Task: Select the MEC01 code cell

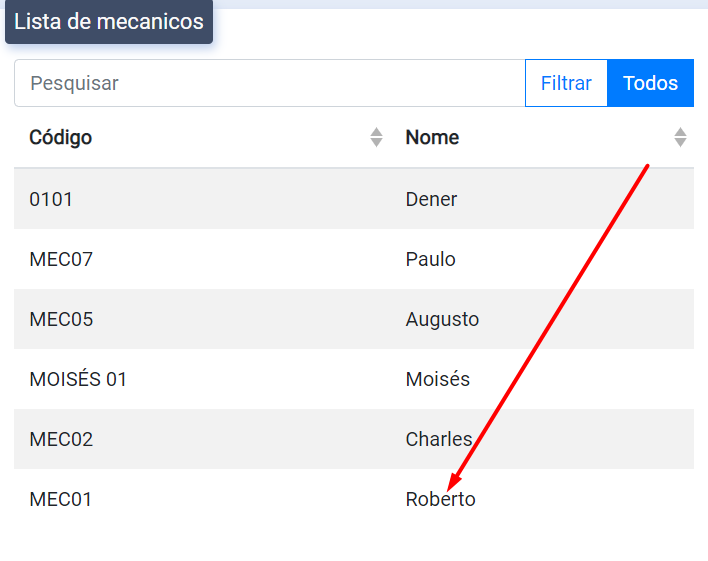Action: (60, 499)
